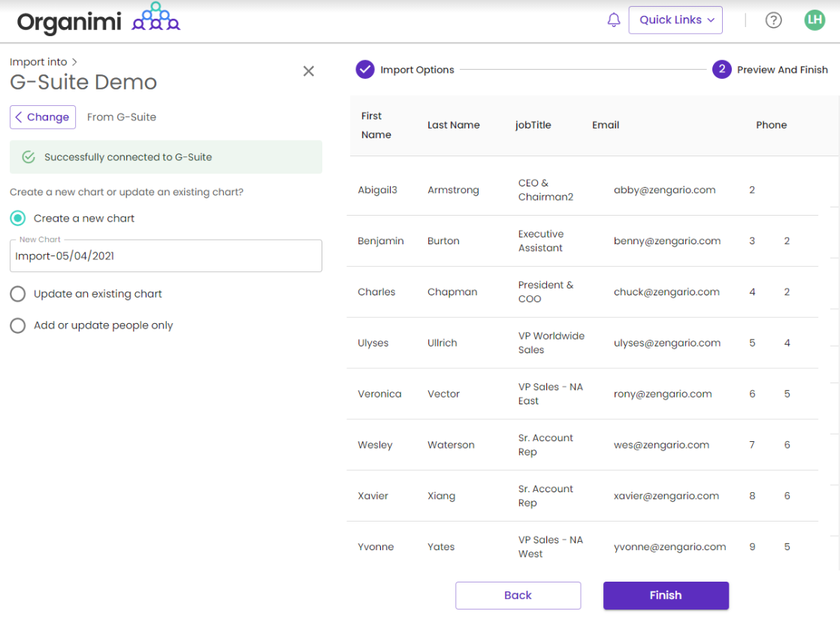Click the New Chart name field

(x=165, y=256)
